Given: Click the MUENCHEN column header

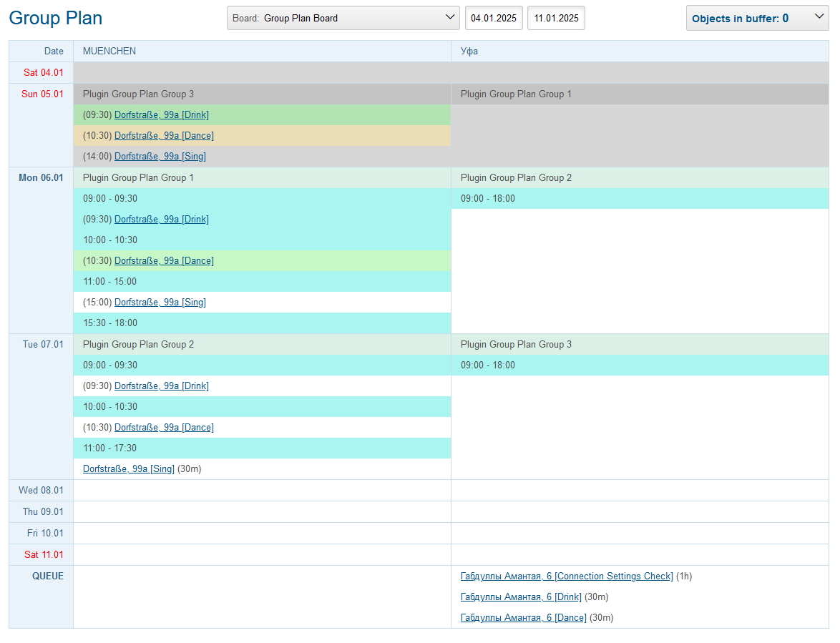Looking at the screenshot, I should [109, 51].
